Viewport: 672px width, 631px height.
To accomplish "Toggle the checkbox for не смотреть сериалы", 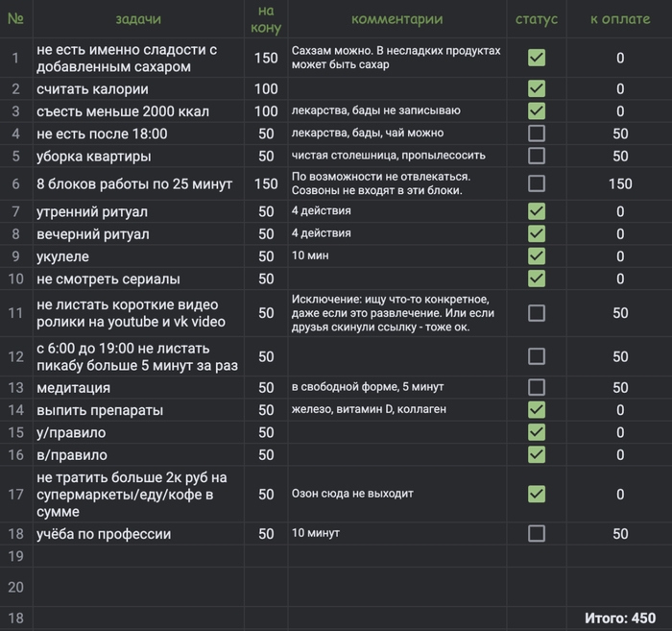I will (x=536, y=279).
